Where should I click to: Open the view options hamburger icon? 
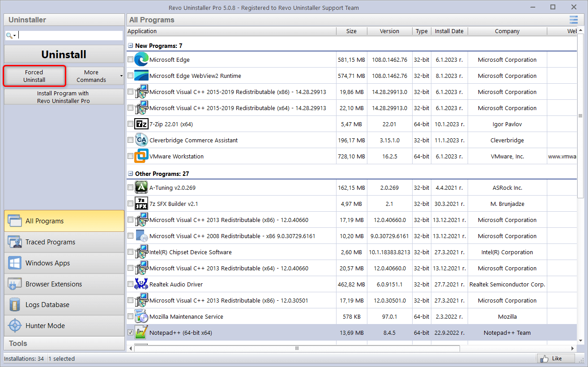click(x=574, y=20)
